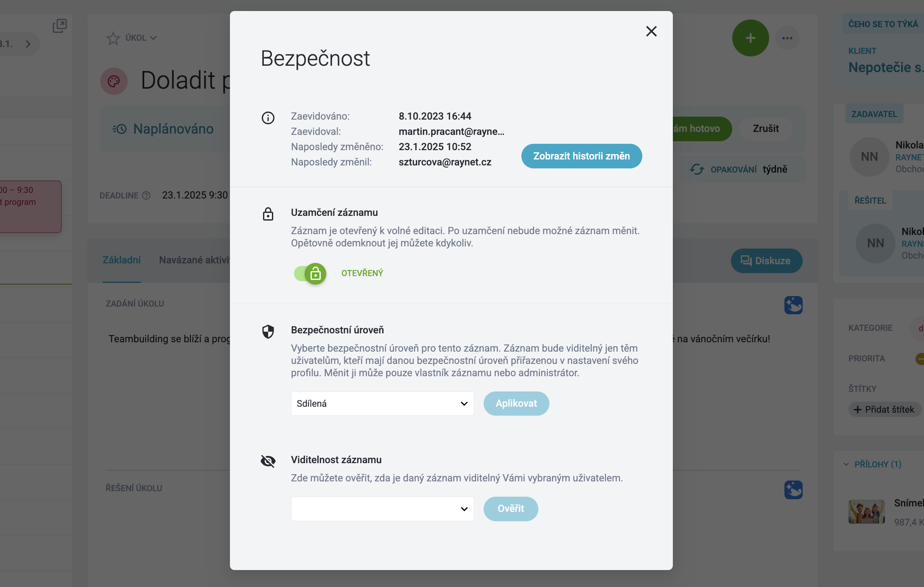
Task: Click the DEADLINE help question icon
Action: [x=146, y=196]
